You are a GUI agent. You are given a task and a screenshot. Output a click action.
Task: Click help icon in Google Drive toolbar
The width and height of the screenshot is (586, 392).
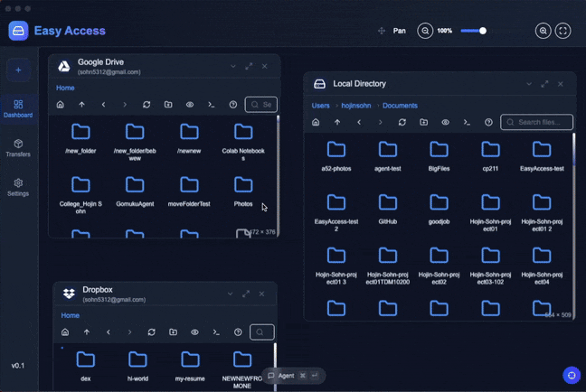pos(232,105)
